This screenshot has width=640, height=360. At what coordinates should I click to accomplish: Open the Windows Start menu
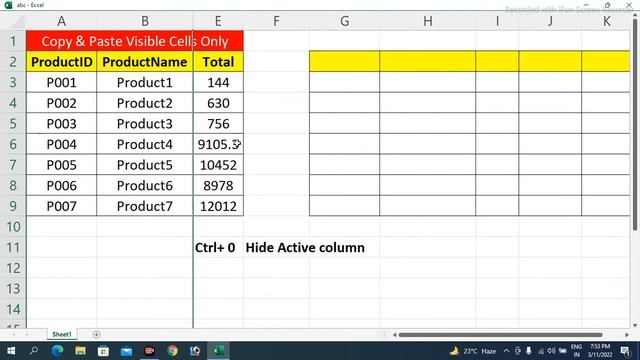point(11,351)
